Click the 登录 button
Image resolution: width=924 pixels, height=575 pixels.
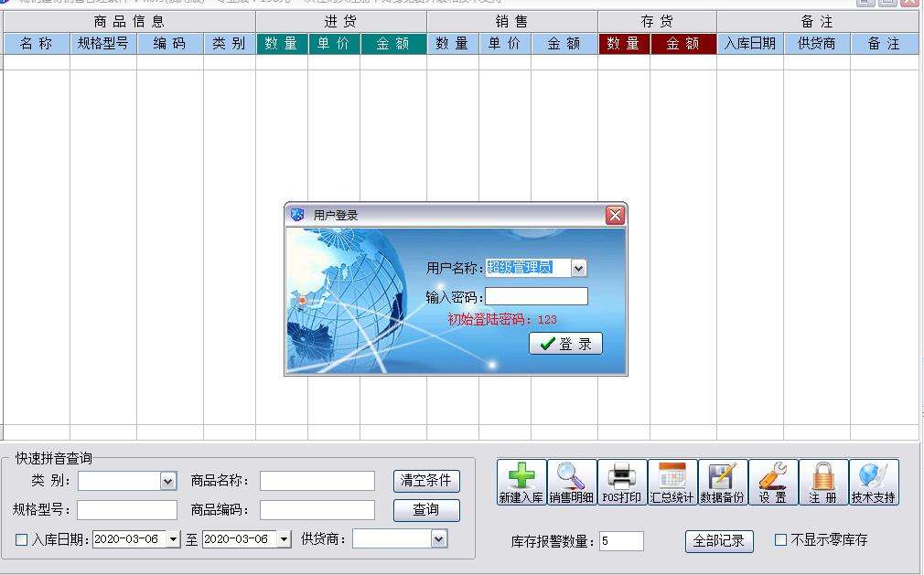565,344
